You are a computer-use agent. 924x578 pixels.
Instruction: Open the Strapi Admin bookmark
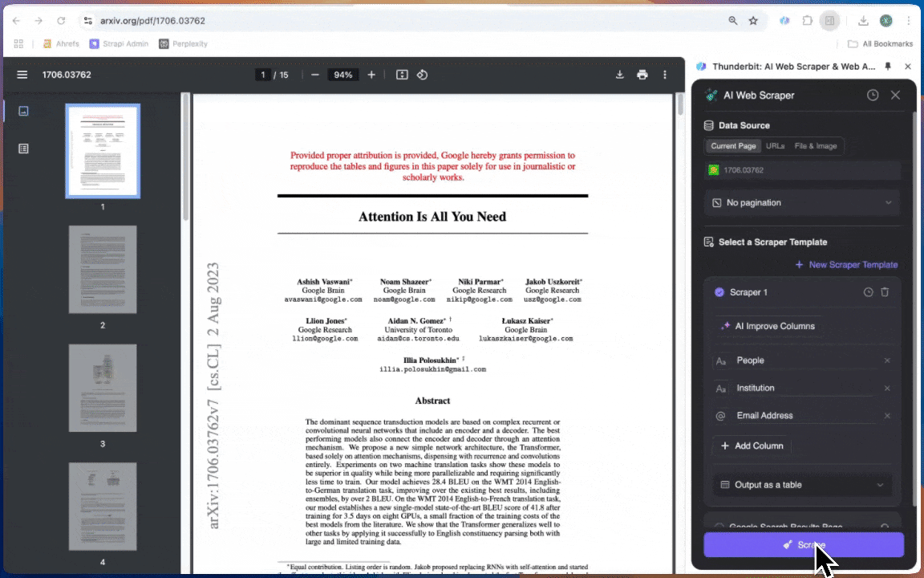pos(119,43)
